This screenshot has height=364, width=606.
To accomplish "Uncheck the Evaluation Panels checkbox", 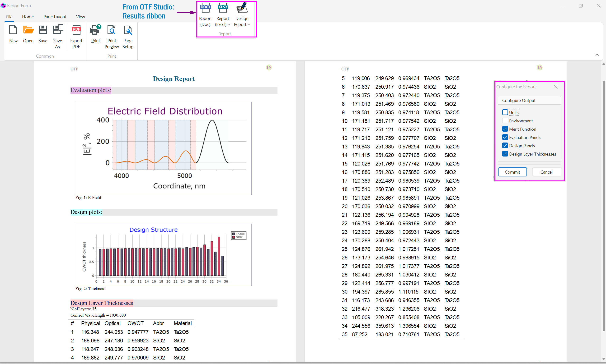I will 505,137.
